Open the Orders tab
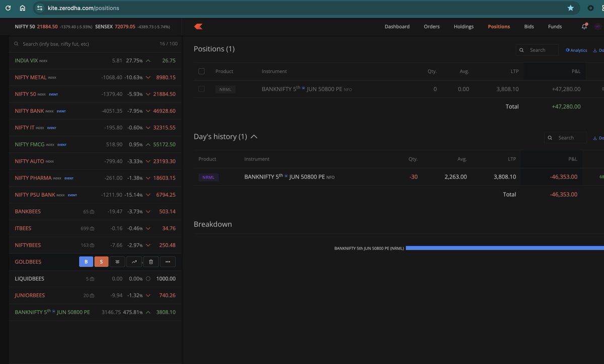 (431, 27)
